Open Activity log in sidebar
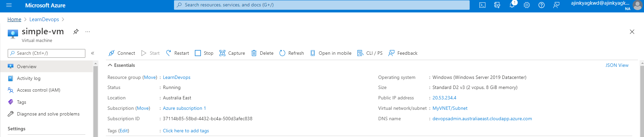 coord(29,78)
